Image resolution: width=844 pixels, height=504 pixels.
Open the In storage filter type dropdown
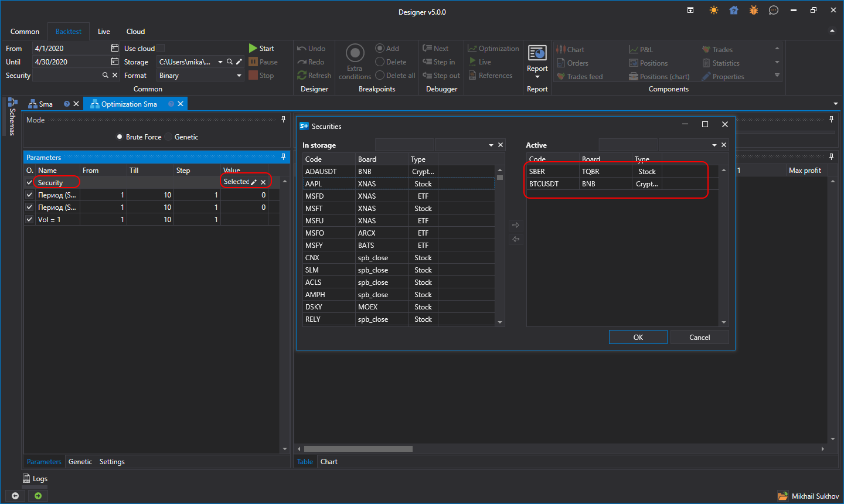click(491, 145)
